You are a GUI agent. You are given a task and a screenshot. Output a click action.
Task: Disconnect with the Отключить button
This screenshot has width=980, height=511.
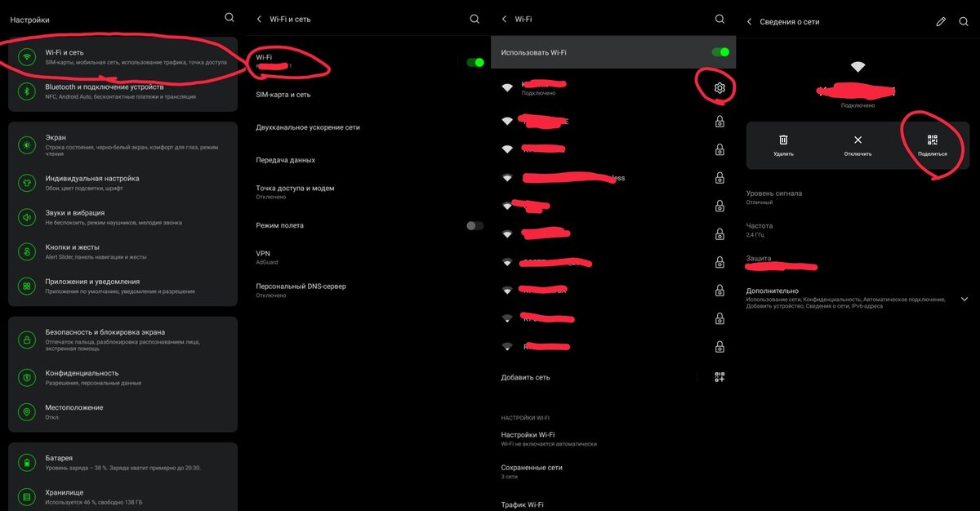point(857,145)
